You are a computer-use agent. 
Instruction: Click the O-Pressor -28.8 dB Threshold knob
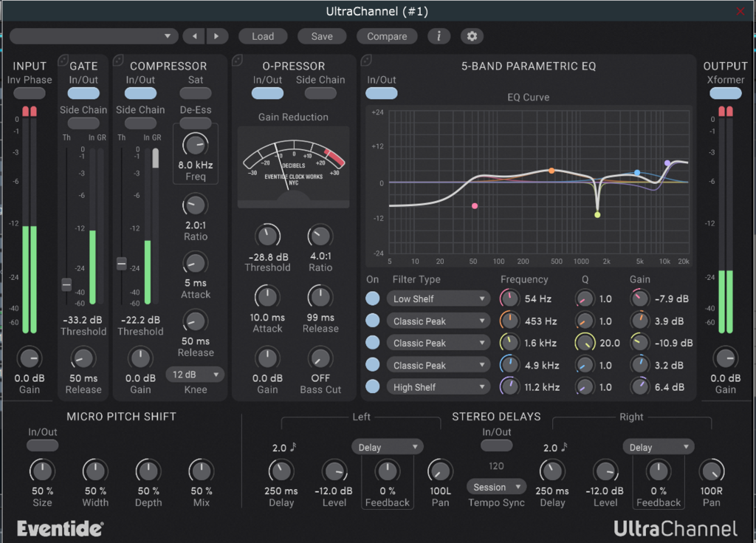coord(267,236)
